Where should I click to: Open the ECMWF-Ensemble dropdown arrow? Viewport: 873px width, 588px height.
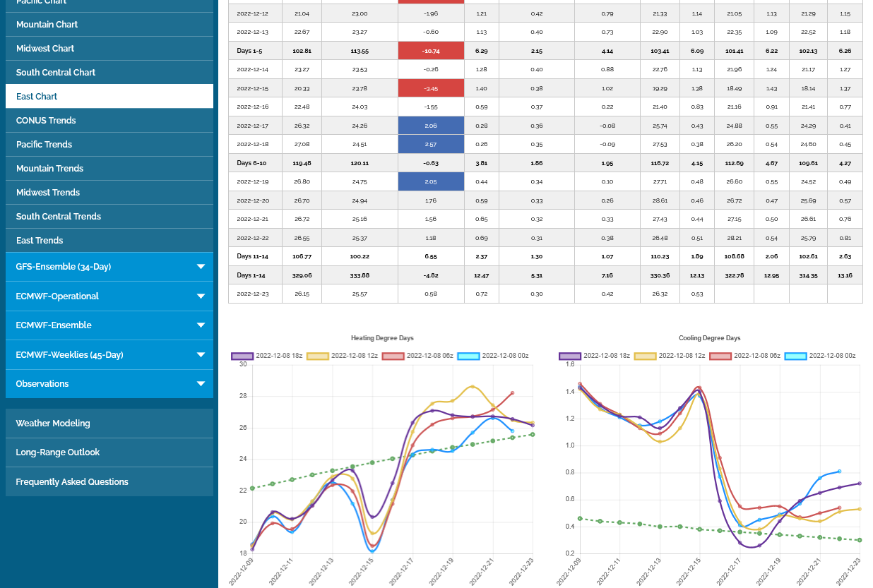[x=201, y=325]
